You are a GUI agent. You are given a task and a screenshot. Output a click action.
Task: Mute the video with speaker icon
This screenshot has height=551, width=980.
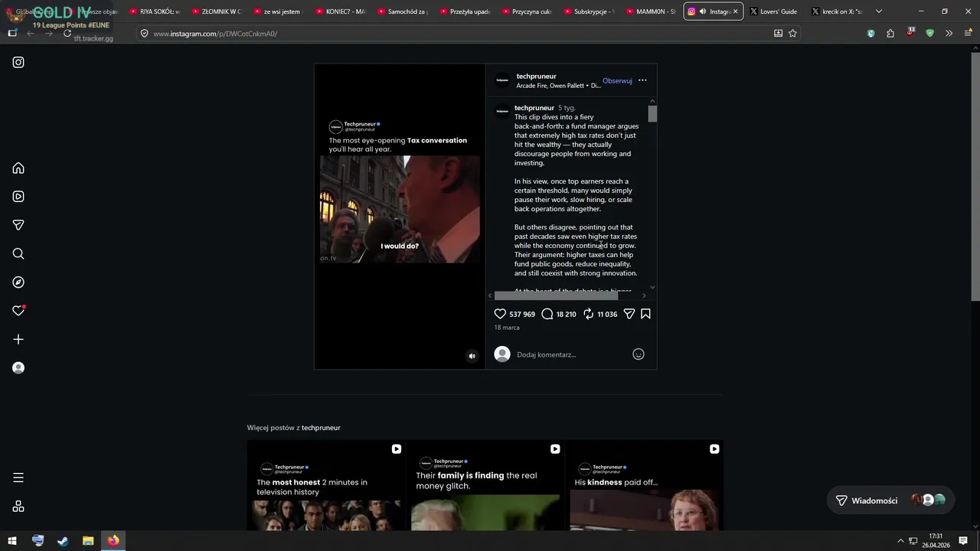click(x=472, y=356)
